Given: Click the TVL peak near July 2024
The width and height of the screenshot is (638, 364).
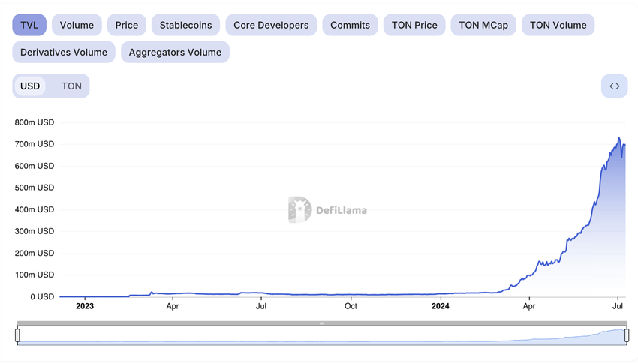Looking at the screenshot, I should pos(619,138).
